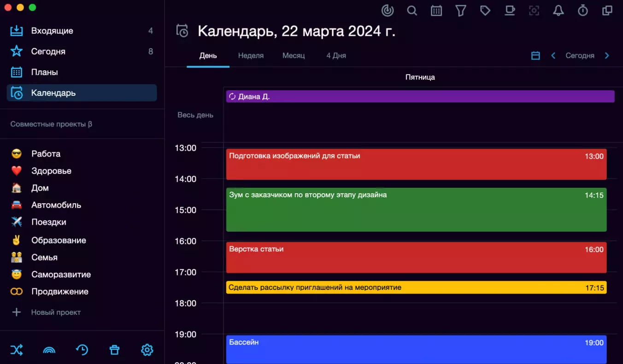Open notifications bell icon
The width and height of the screenshot is (623, 364).
click(x=558, y=10)
